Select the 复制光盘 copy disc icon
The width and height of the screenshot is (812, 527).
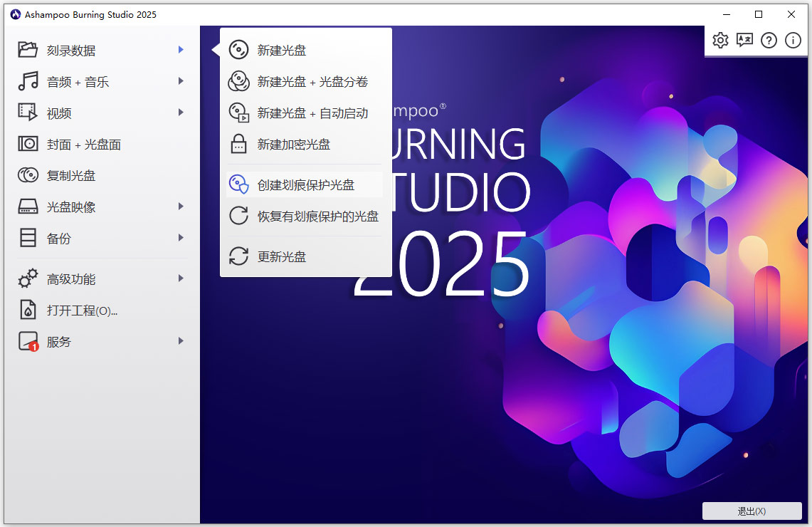coord(27,175)
